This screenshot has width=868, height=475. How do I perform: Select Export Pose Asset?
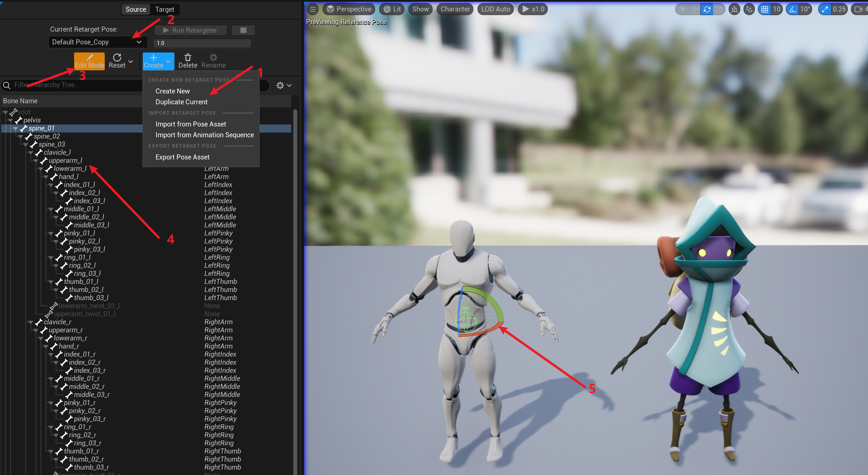[182, 157]
